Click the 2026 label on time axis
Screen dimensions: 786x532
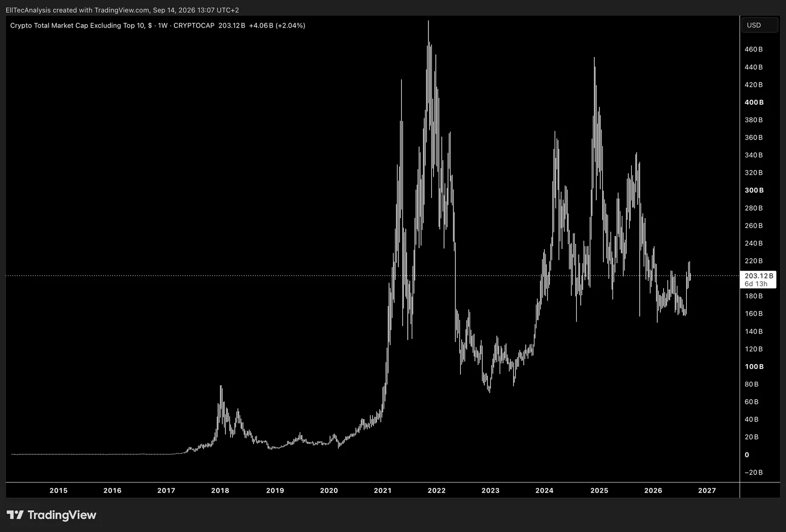click(653, 490)
